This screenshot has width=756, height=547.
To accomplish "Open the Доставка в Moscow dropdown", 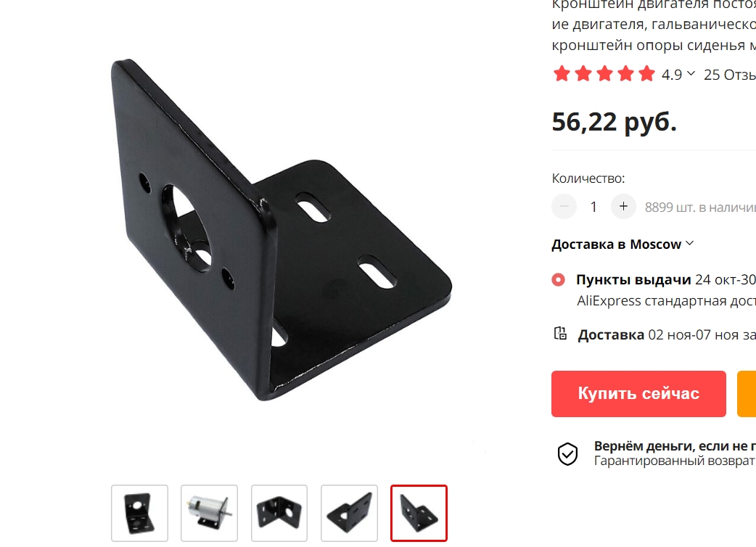I will (623, 244).
